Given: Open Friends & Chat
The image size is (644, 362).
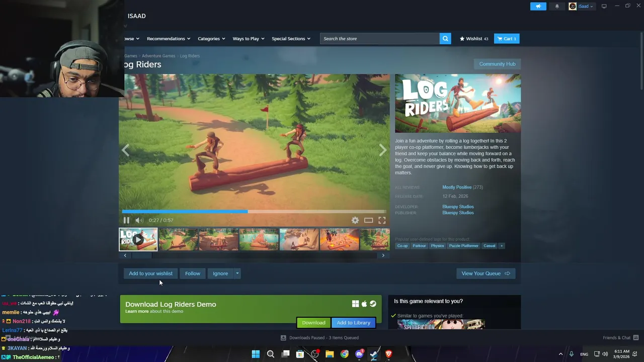Looking at the screenshot, I should point(620,338).
